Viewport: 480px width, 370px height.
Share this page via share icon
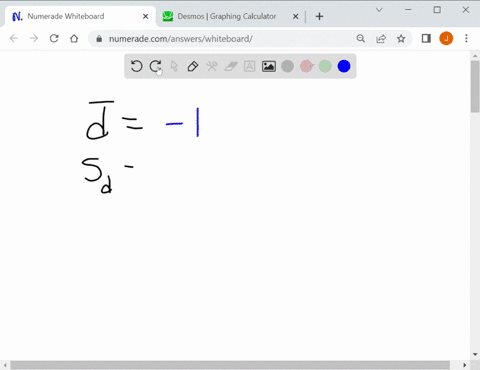(381, 39)
